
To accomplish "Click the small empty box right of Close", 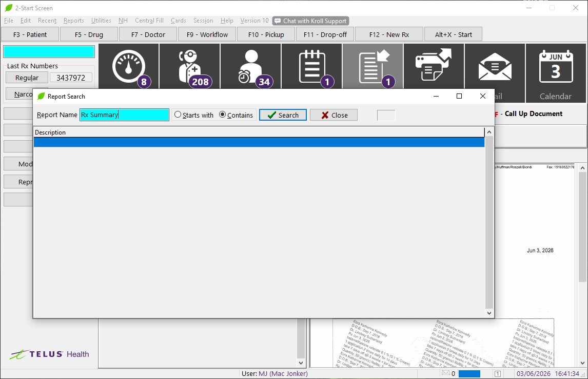I will pyautogui.click(x=386, y=115).
